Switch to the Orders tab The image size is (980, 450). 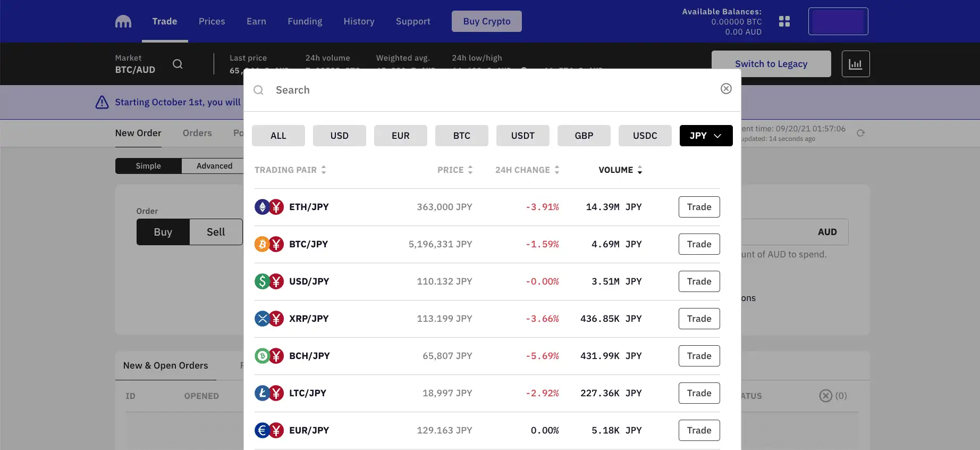pos(197,133)
